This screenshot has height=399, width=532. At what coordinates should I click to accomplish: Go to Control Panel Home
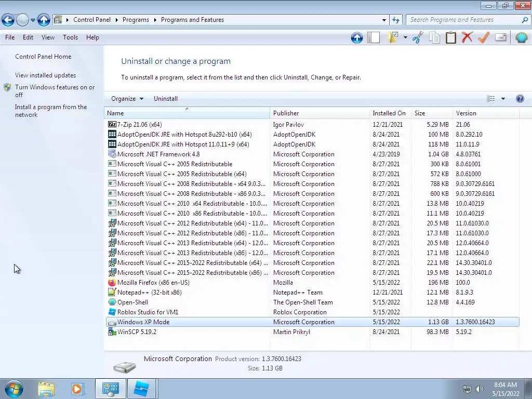[43, 57]
